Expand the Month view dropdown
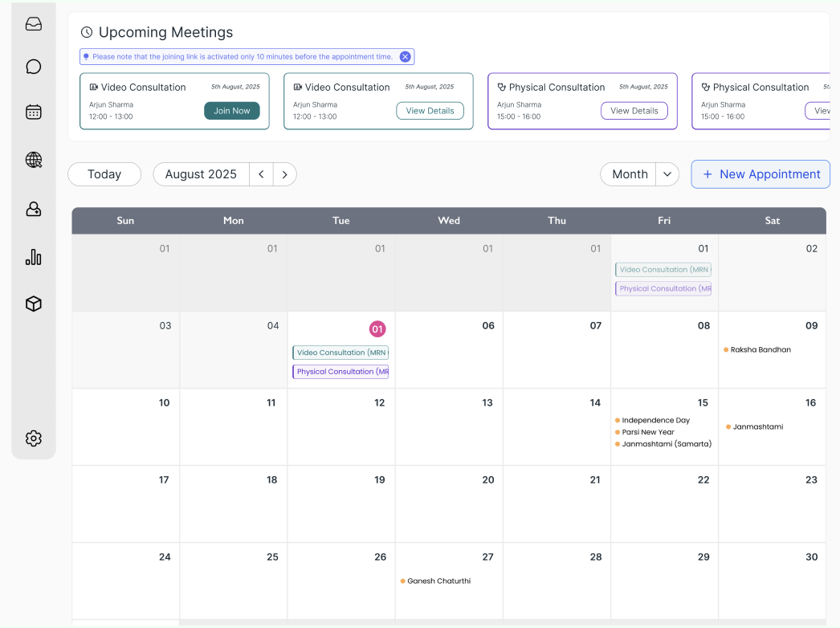 [667, 174]
